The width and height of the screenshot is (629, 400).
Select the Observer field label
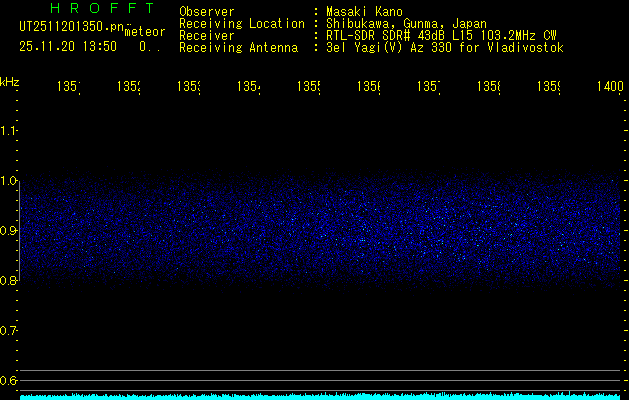(206, 12)
